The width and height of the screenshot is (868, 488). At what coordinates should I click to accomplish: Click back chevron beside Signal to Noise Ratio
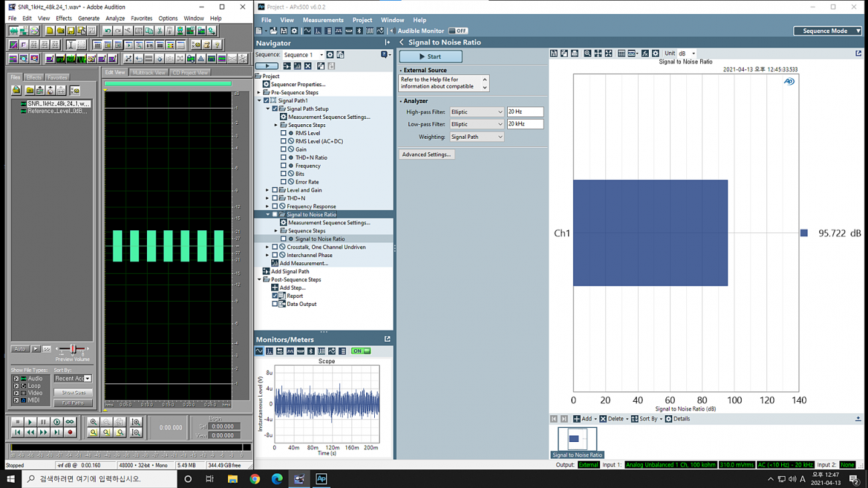(x=402, y=42)
